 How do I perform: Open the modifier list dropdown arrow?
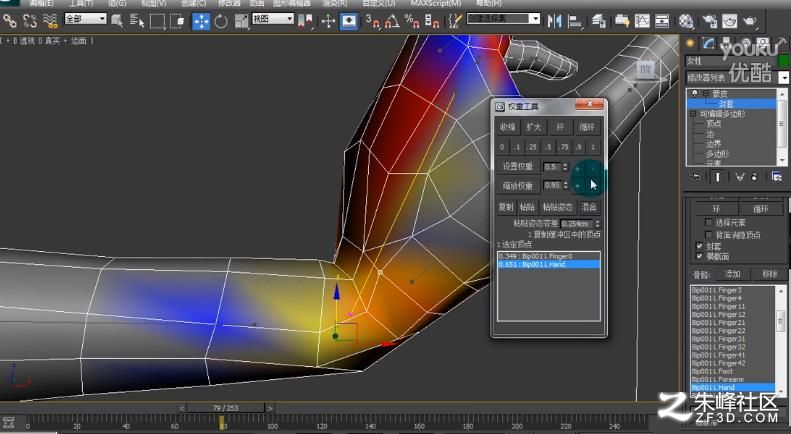tap(783, 77)
